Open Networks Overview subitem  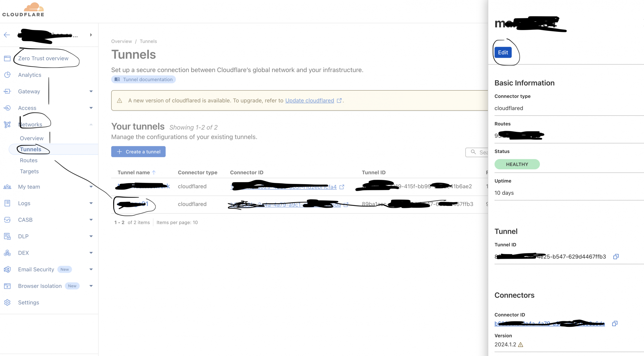[x=32, y=138]
